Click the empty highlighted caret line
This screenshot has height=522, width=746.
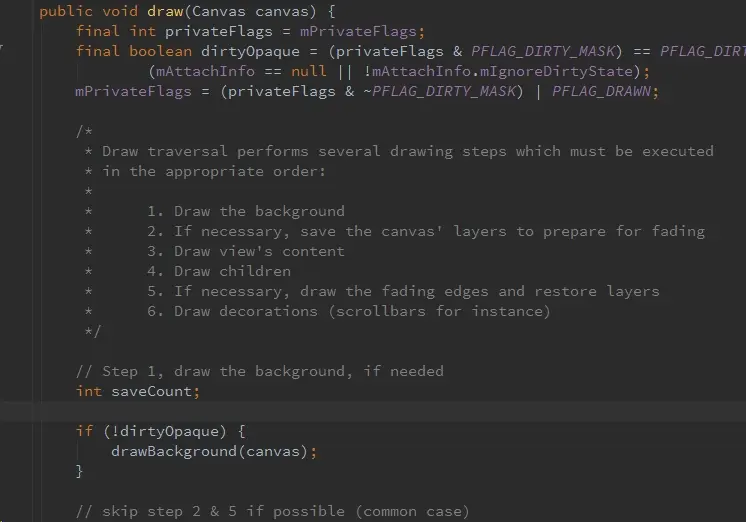point(373,411)
